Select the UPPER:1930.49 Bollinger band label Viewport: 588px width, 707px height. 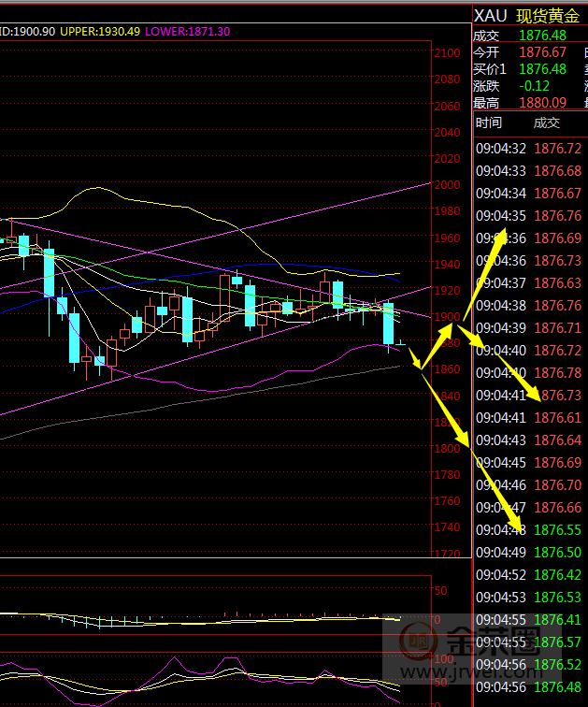100,32
